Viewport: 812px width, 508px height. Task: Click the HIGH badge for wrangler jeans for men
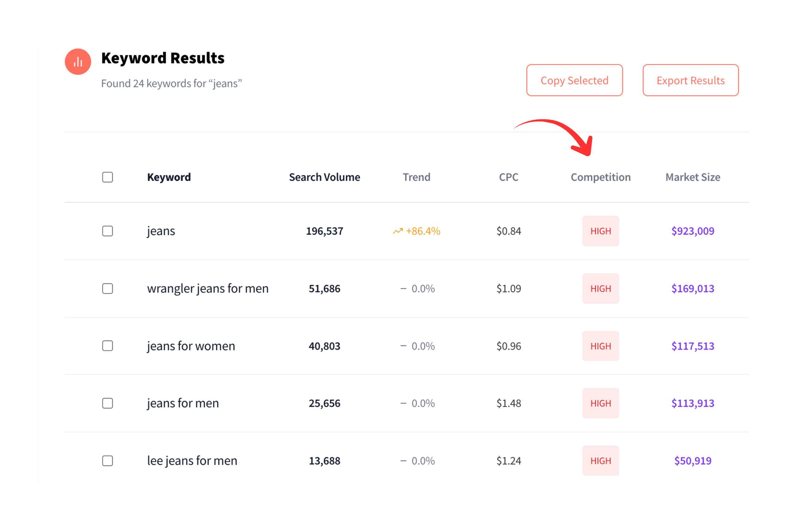pyautogui.click(x=601, y=288)
